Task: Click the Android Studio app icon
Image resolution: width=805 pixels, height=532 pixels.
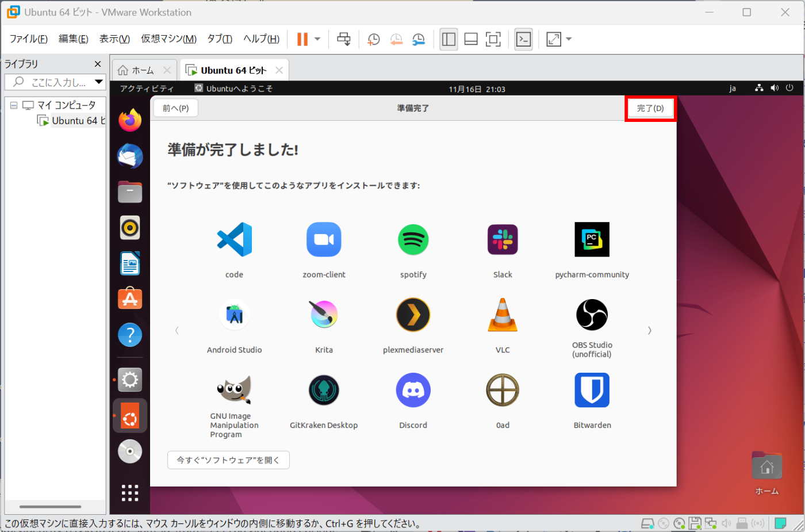Action: coord(235,315)
